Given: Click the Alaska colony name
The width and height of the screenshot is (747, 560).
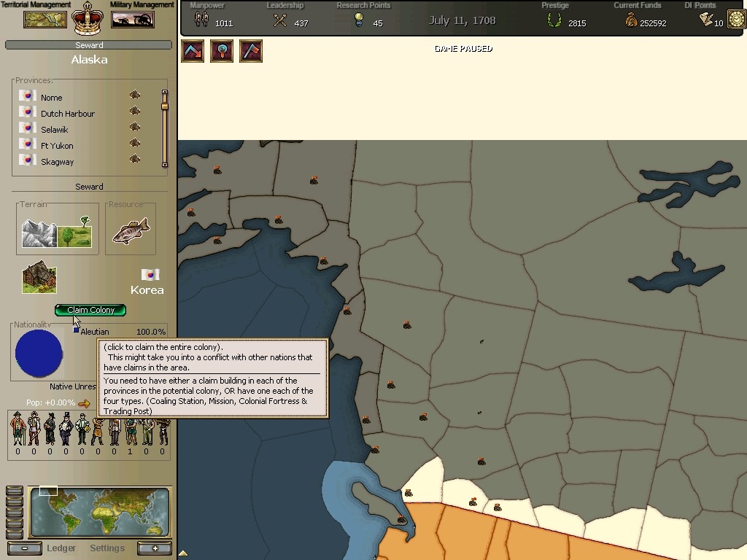Looking at the screenshot, I should pos(89,60).
